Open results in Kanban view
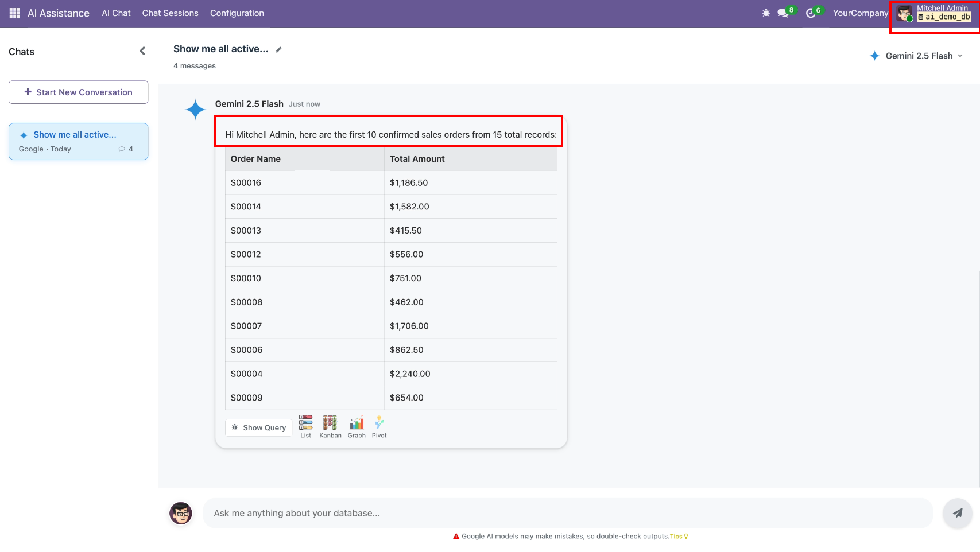 click(x=330, y=427)
